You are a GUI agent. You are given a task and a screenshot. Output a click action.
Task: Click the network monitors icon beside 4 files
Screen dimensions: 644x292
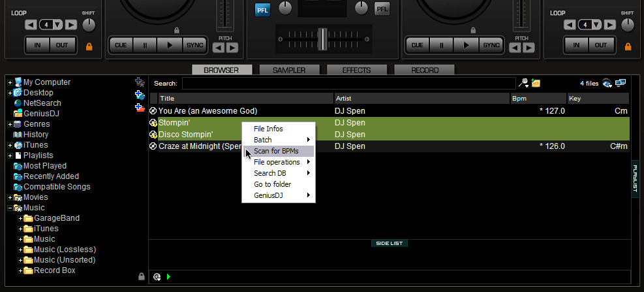click(620, 83)
